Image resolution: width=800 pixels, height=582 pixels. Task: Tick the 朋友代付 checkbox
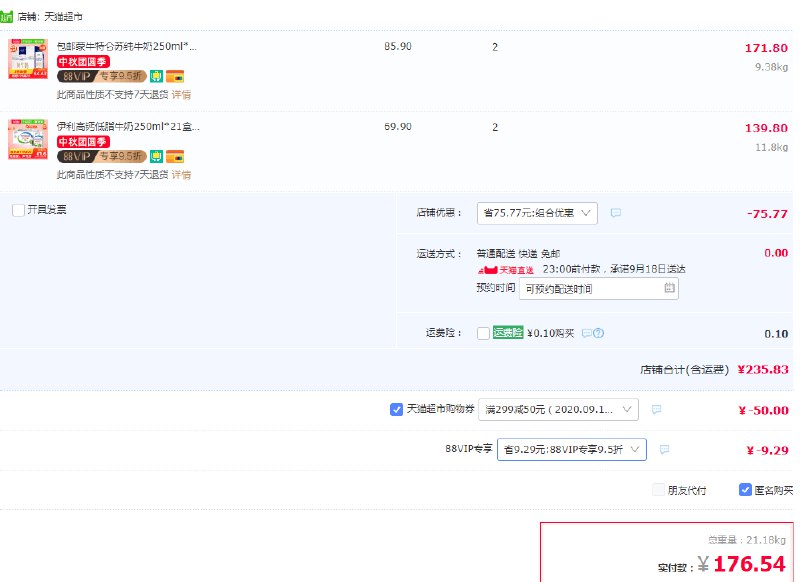coord(658,490)
